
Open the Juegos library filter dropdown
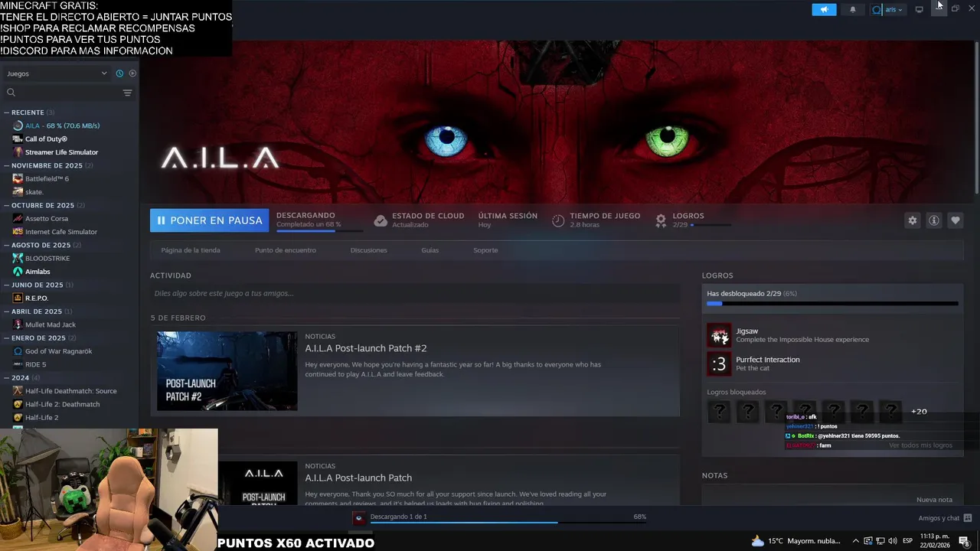tap(57, 73)
